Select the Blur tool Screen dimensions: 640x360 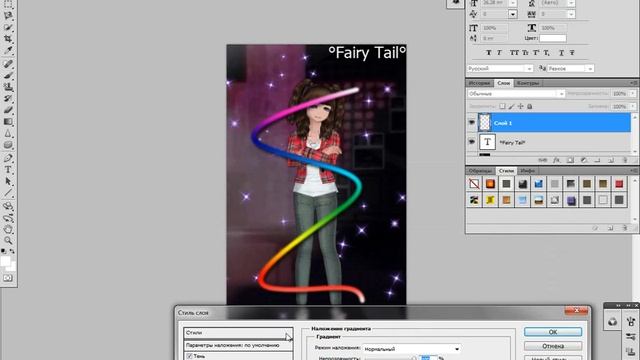pyautogui.click(x=8, y=133)
